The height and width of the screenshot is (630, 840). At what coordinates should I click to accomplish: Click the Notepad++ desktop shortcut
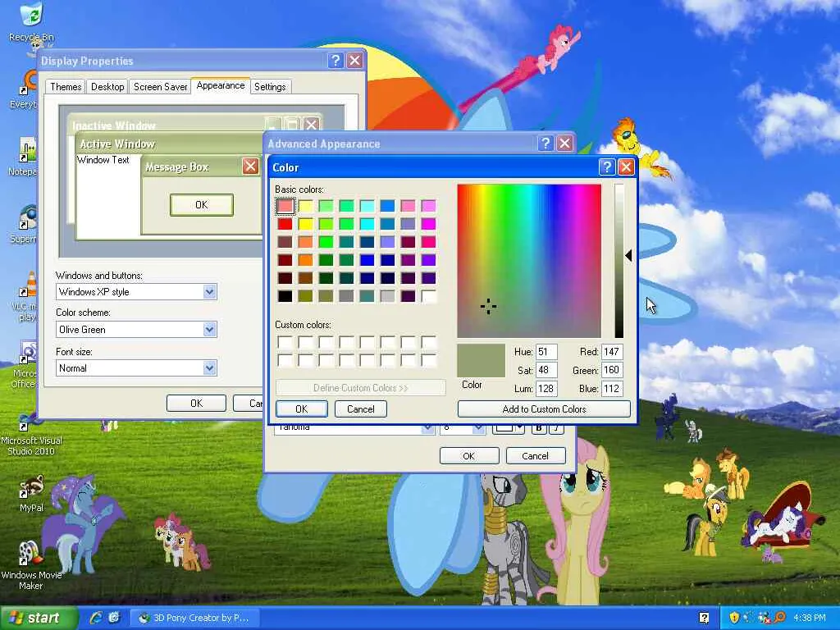[24, 157]
